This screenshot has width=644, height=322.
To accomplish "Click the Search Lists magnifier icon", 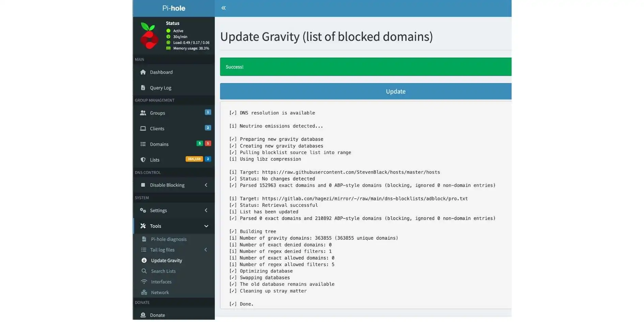I will [144, 271].
